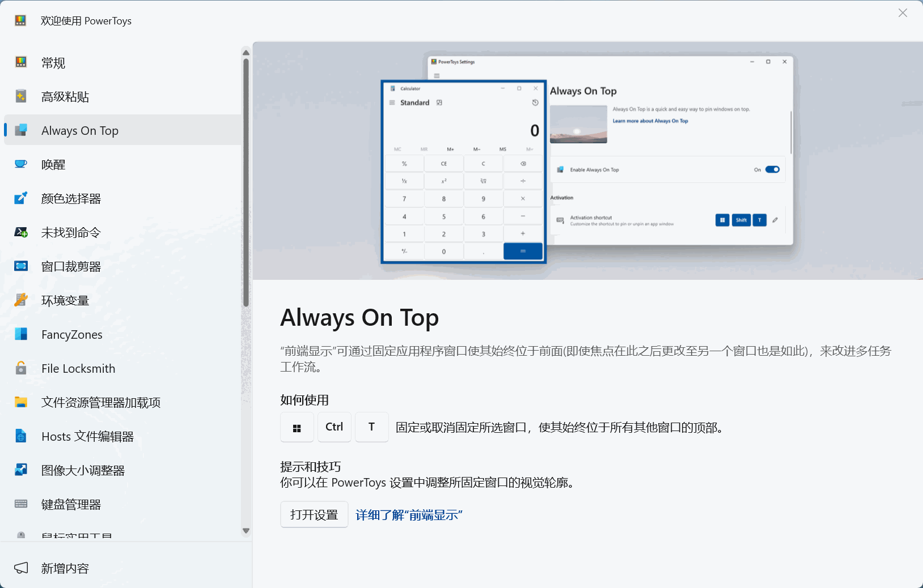Click the 固定或取消固定所选窗口 shortcut description
Image resolution: width=923 pixels, height=588 pixels.
[x=561, y=427]
